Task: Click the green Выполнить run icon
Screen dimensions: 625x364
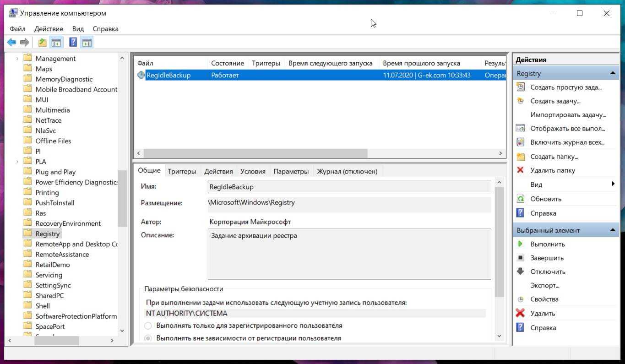Action: [x=520, y=244]
